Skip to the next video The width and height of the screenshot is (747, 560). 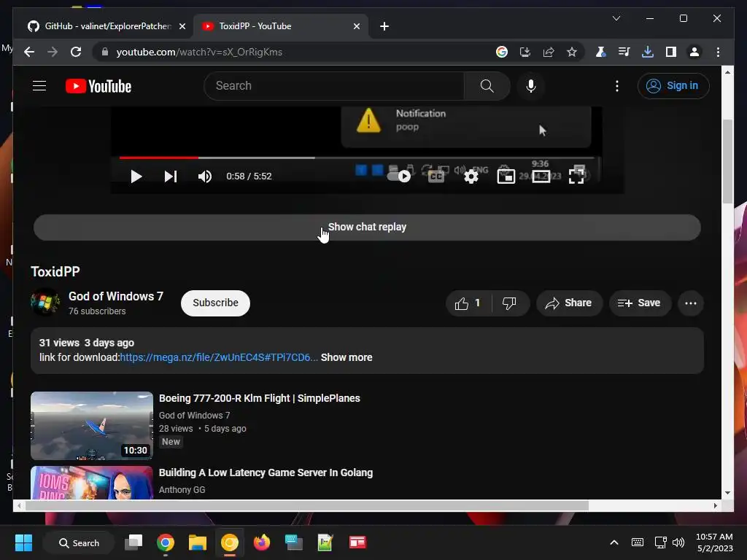[170, 176]
